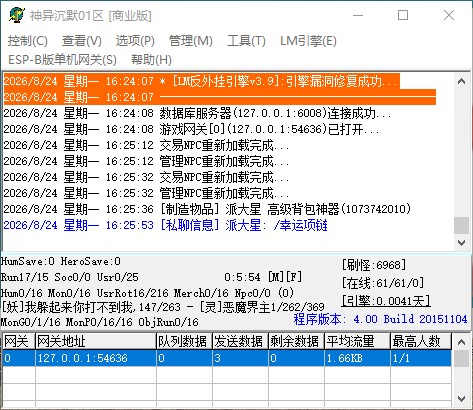Open the 帮助(H) menu
Image resolution: width=473 pixels, height=410 pixels.
point(151,60)
